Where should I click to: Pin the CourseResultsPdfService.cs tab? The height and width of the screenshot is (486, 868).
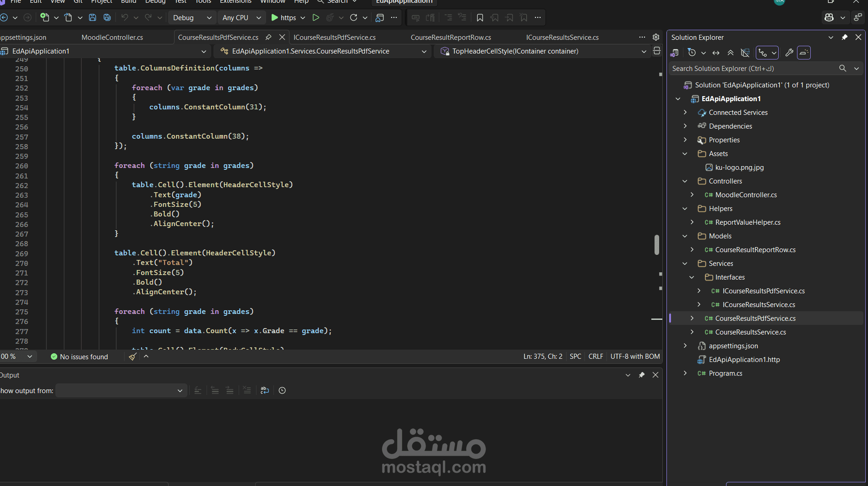click(x=268, y=37)
